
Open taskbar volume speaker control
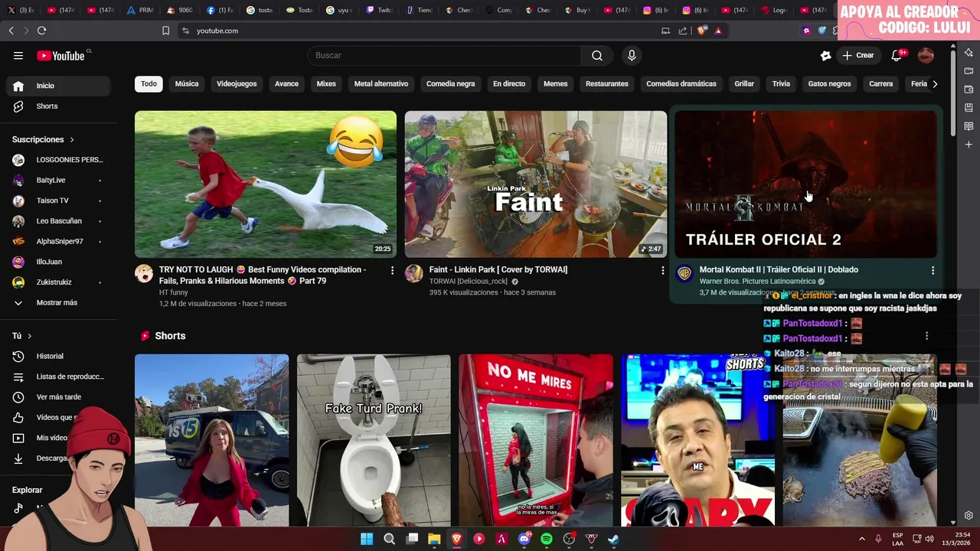pyautogui.click(x=929, y=539)
